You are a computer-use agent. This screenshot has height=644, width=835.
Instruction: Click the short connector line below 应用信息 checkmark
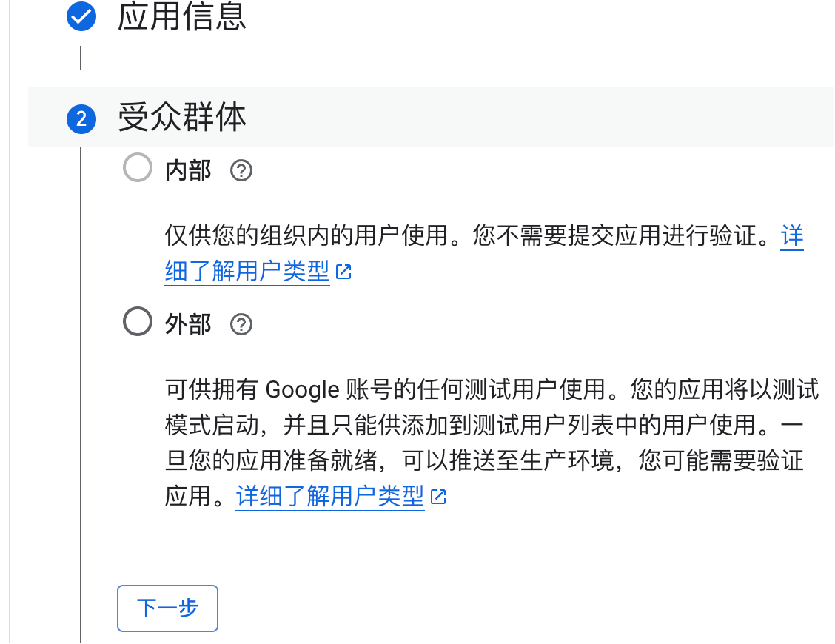[81, 58]
